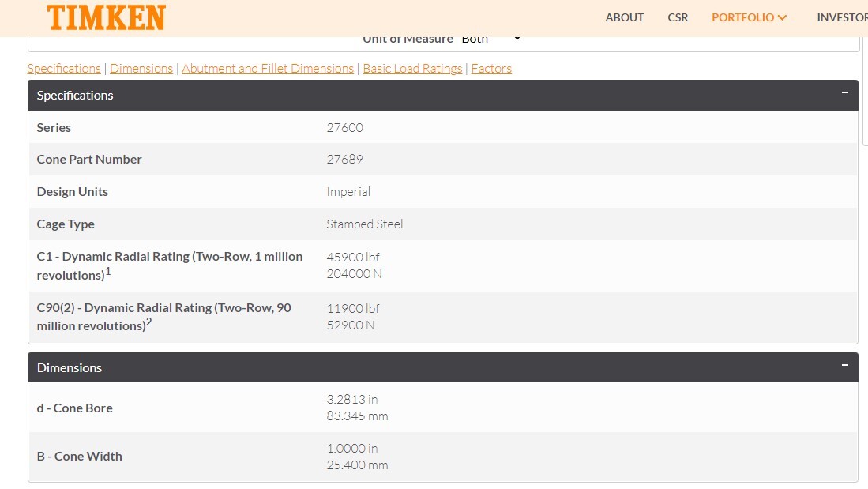Open the CSR menu item
The image size is (868, 489).
pyautogui.click(x=678, y=17)
